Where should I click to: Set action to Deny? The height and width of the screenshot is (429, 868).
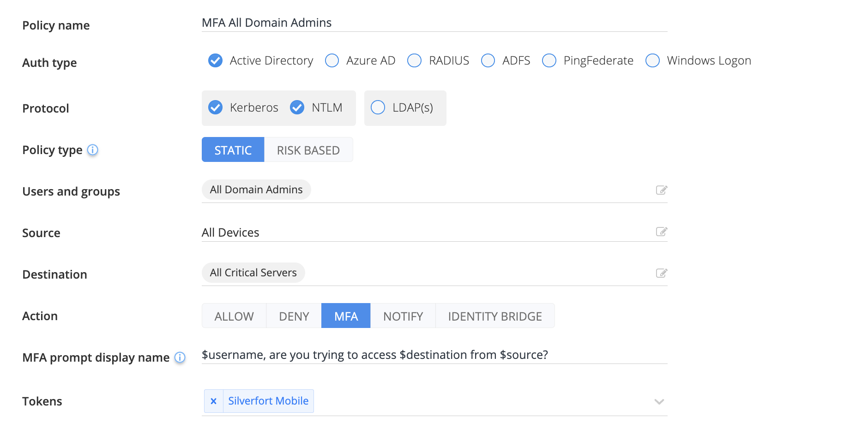[294, 316]
